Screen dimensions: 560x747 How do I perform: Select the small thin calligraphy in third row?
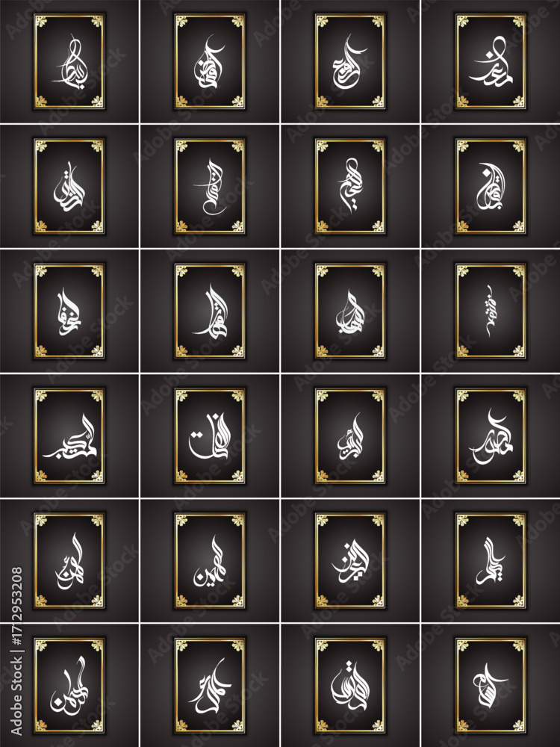click(491, 311)
